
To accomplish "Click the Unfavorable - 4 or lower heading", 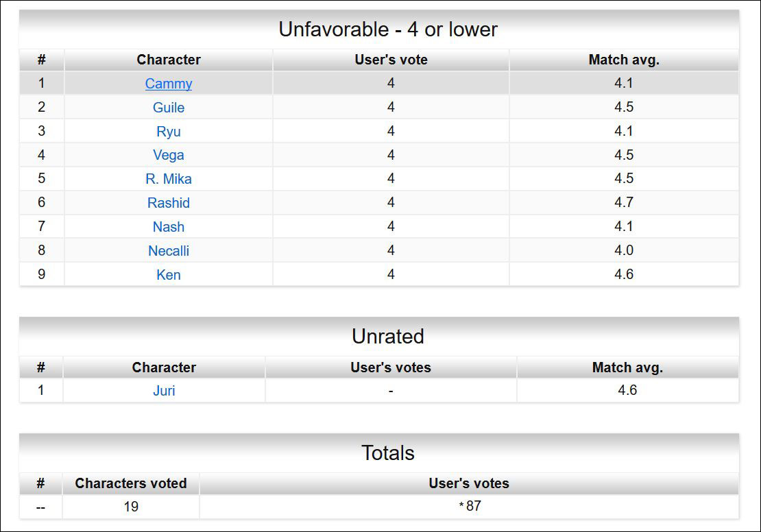I will [388, 29].
